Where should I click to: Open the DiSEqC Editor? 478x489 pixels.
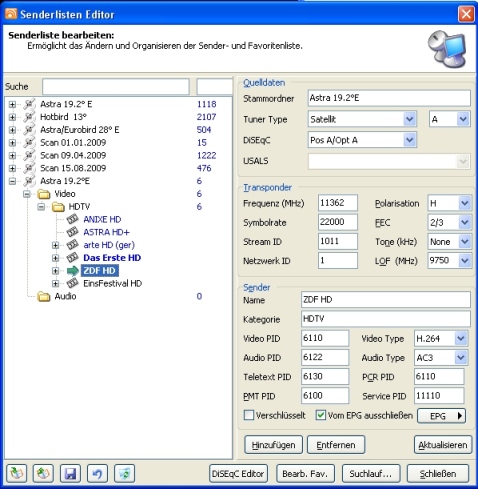click(x=238, y=474)
